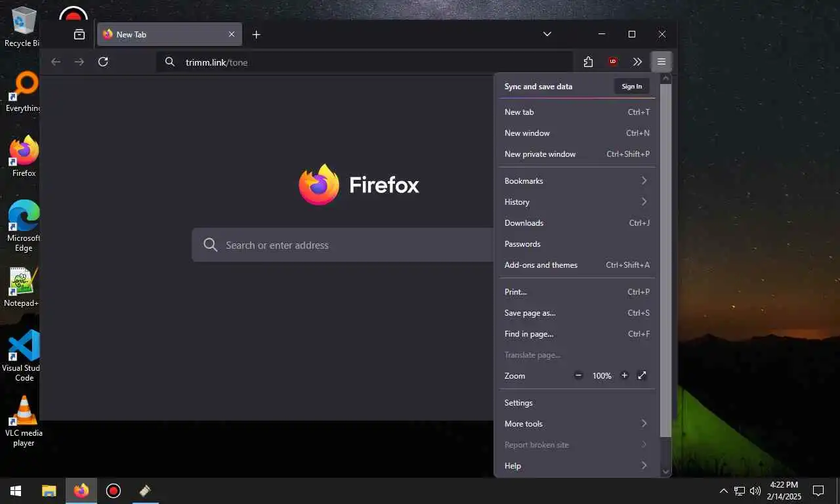Select the VLC media player desktop shortcut
Screen dimensions: 840x504
24,421
